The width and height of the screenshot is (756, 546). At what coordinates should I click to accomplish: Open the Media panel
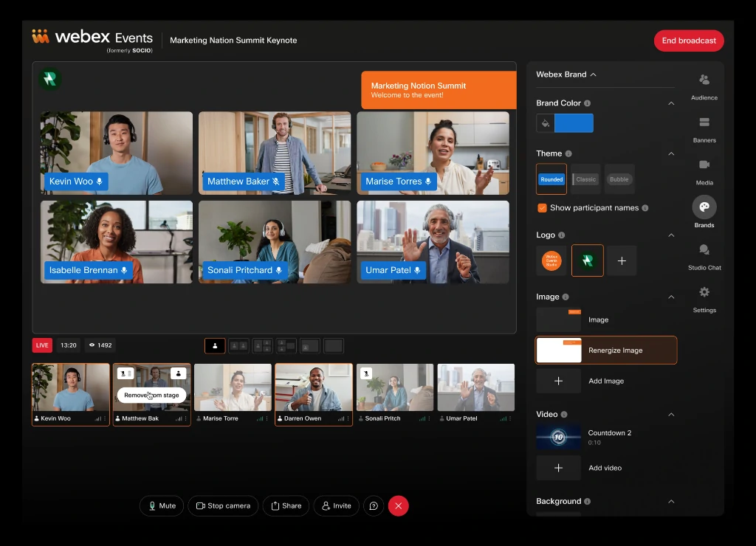703,170
